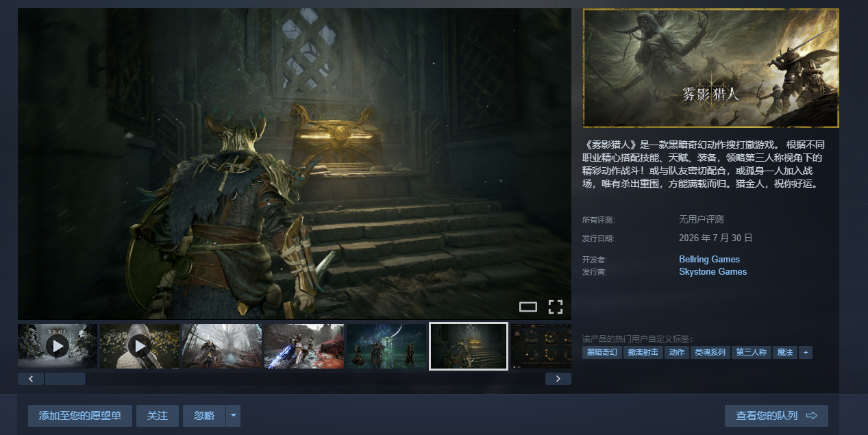Click the 魔法 tag
This screenshot has height=435, width=868.
[x=784, y=352]
